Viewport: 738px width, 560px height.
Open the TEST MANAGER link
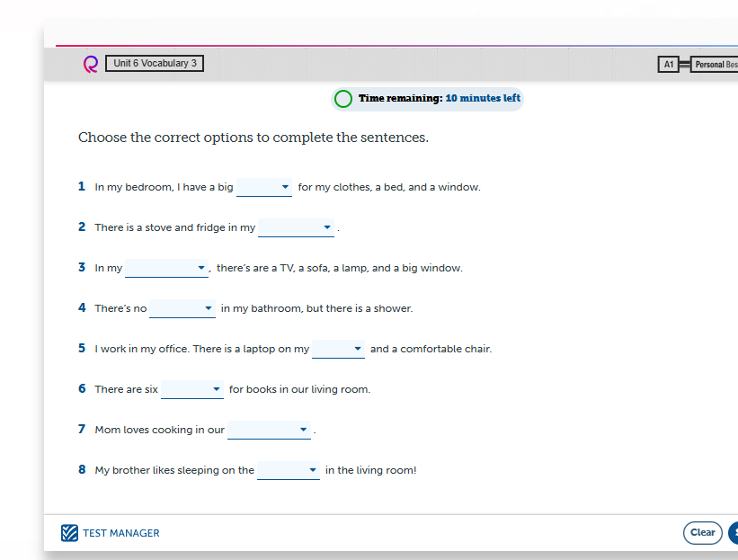tap(121, 533)
